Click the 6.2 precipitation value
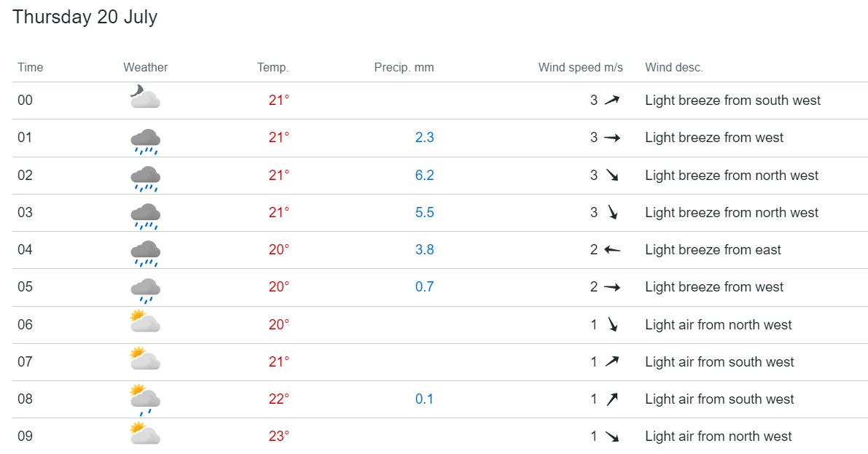This screenshot has width=868, height=454. click(x=425, y=176)
